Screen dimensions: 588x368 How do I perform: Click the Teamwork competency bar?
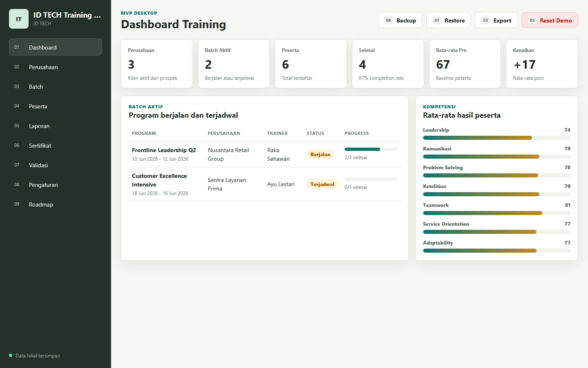point(497,213)
